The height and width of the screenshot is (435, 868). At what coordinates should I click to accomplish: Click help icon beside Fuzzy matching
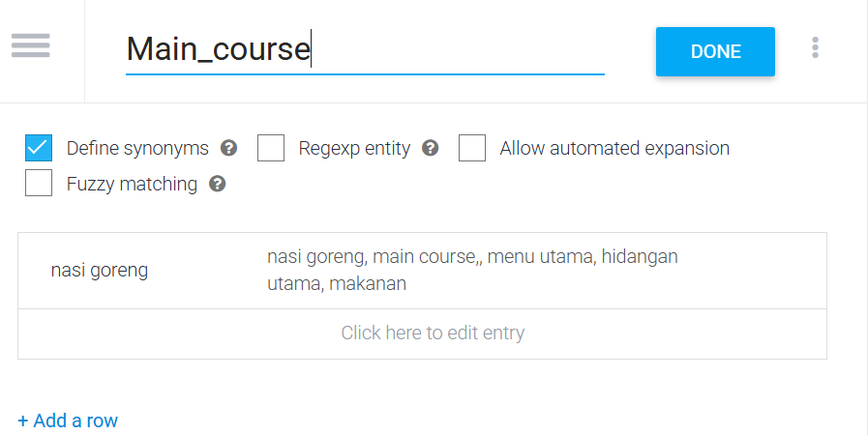218,184
